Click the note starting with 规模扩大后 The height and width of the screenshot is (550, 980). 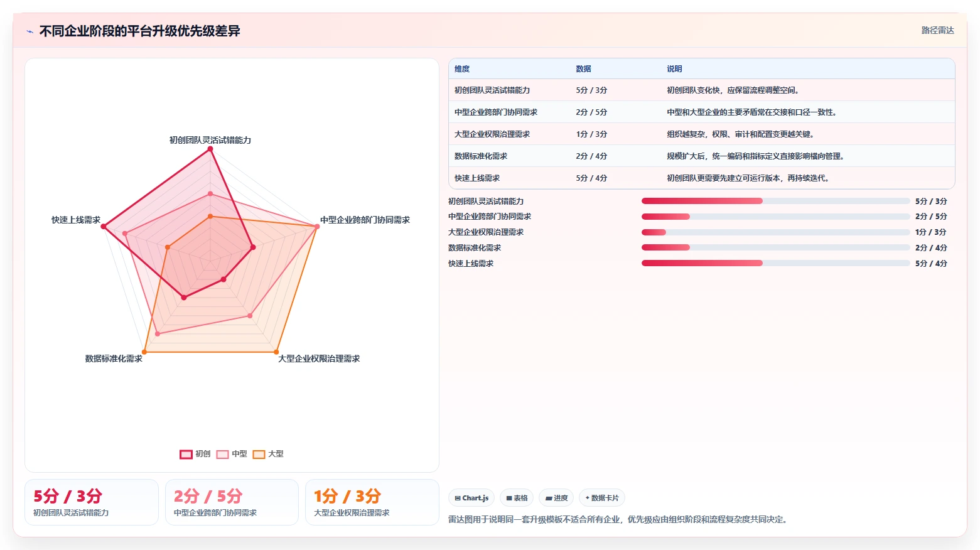757,156
